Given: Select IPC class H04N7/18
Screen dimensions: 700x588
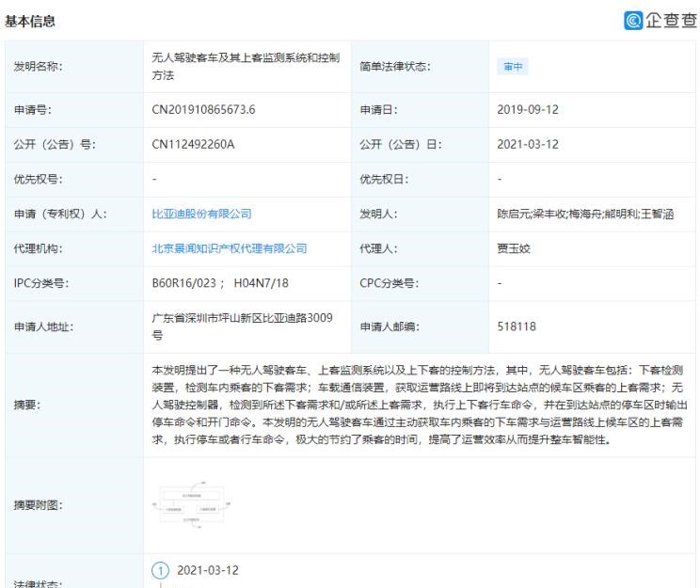Looking at the screenshot, I should tap(262, 283).
